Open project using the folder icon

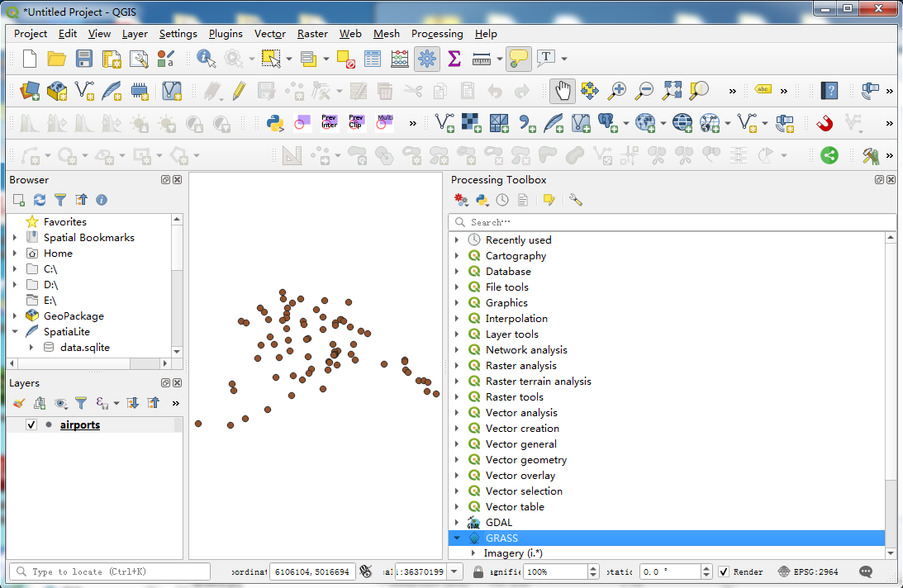coord(56,59)
